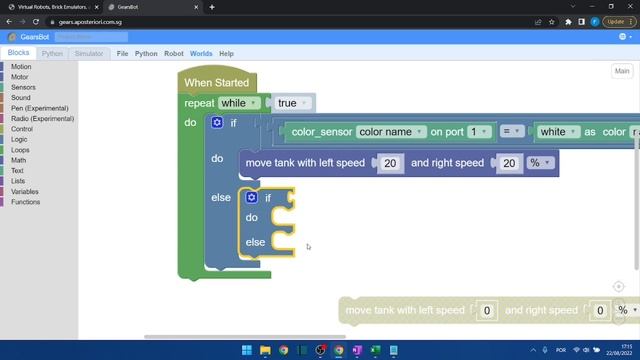Edit the left speed 0 value
This screenshot has height=360, width=640.
pyautogui.click(x=487, y=311)
